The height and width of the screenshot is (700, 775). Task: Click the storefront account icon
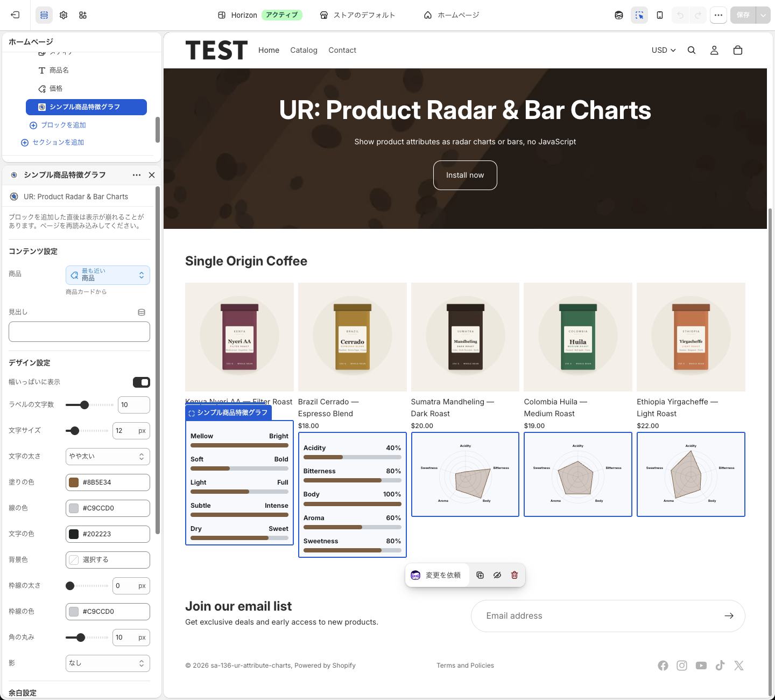pyautogui.click(x=714, y=50)
